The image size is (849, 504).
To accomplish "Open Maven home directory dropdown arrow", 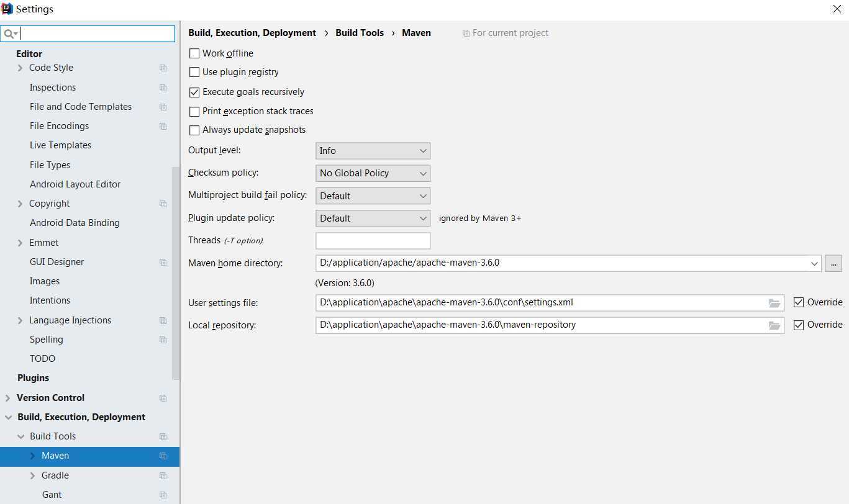I will pyautogui.click(x=814, y=263).
